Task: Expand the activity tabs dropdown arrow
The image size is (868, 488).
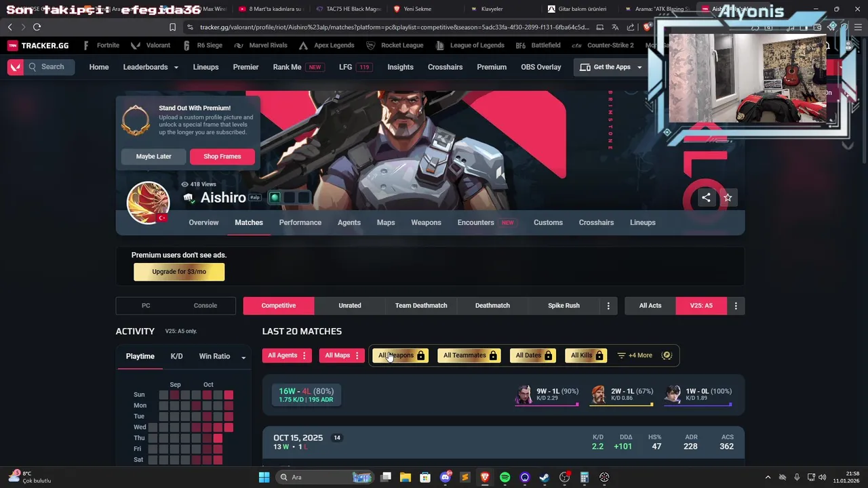Action: [243, 357]
